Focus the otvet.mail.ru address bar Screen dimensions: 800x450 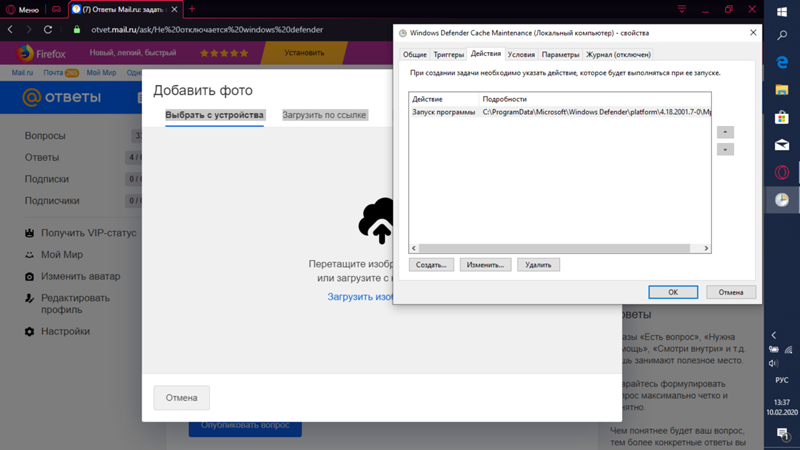point(207,30)
